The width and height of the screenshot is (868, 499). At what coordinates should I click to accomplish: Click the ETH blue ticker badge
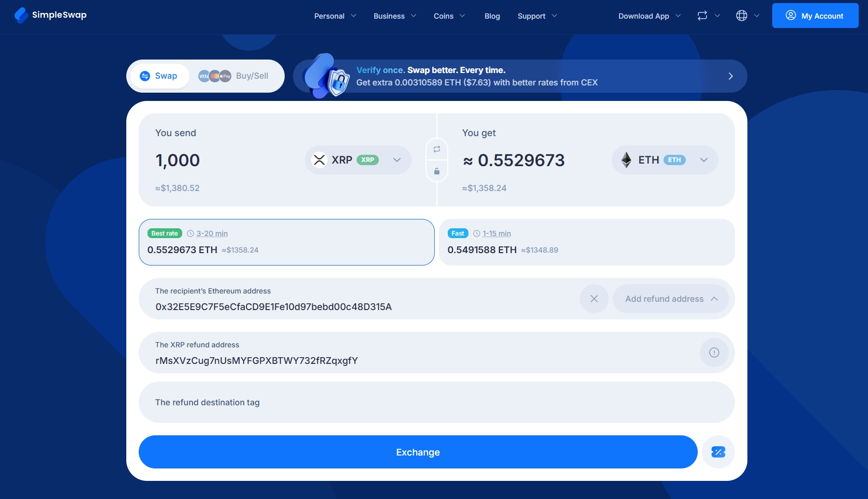674,160
